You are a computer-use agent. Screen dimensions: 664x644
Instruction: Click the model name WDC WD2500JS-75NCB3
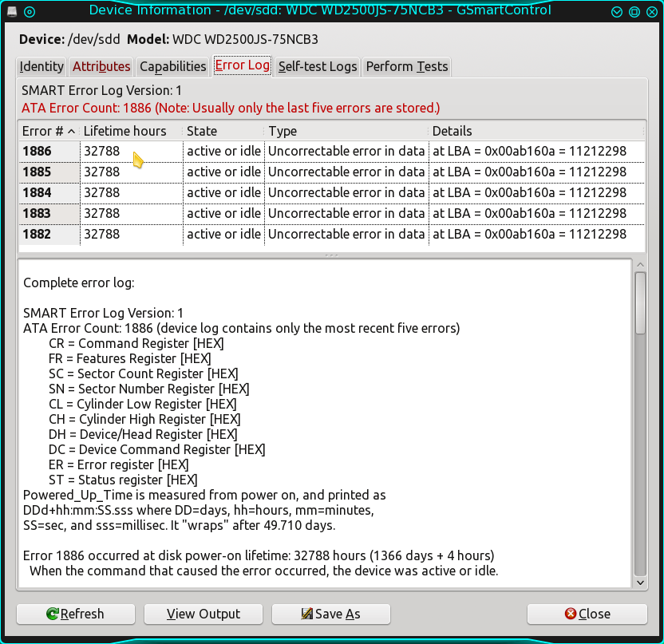[245, 39]
